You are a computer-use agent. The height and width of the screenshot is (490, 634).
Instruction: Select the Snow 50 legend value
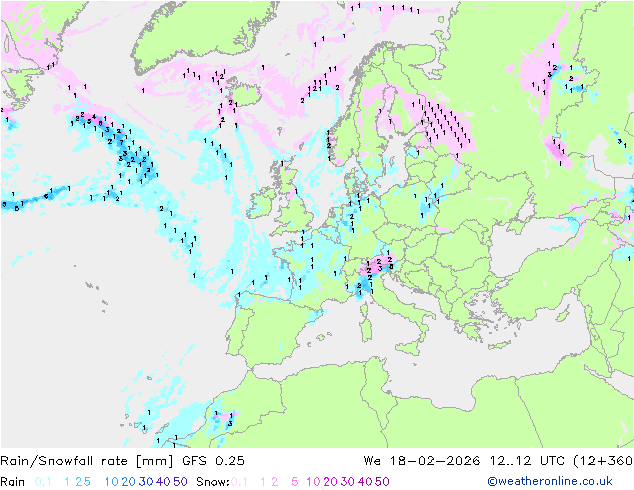(x=382, y=482)
